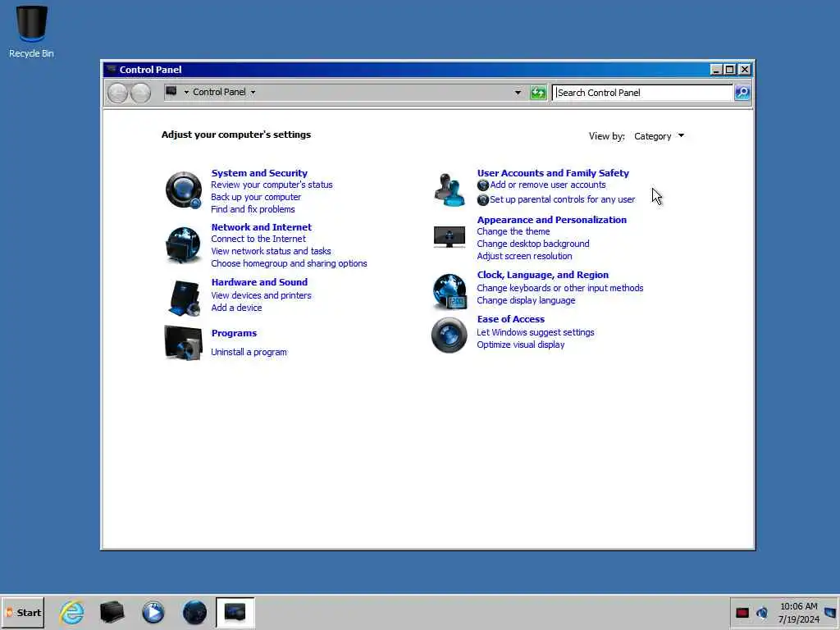840x630 pixels.
Task: Open the User Accounts people icon
Action: tap(449, 189)
